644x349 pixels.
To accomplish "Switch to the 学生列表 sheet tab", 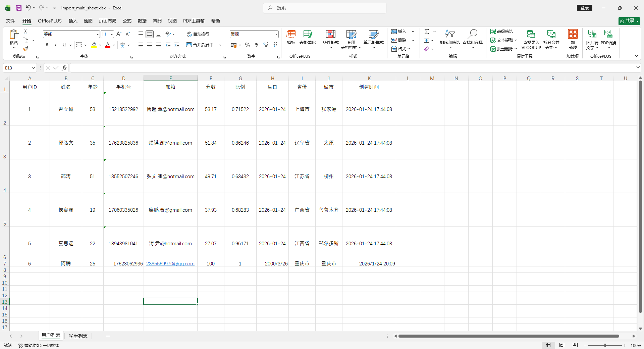I will tap(78, 336).
